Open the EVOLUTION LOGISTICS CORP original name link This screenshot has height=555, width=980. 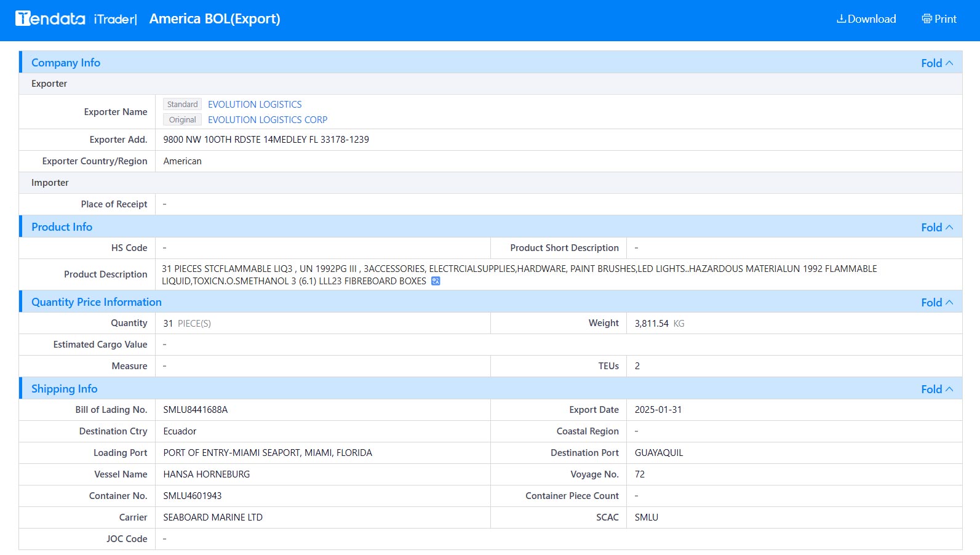(x=268, y=120)
